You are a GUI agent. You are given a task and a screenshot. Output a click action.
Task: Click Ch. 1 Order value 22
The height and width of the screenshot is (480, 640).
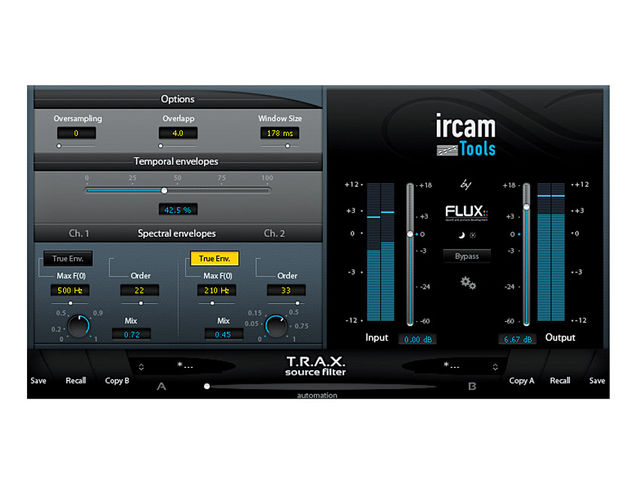coord(139,290)
